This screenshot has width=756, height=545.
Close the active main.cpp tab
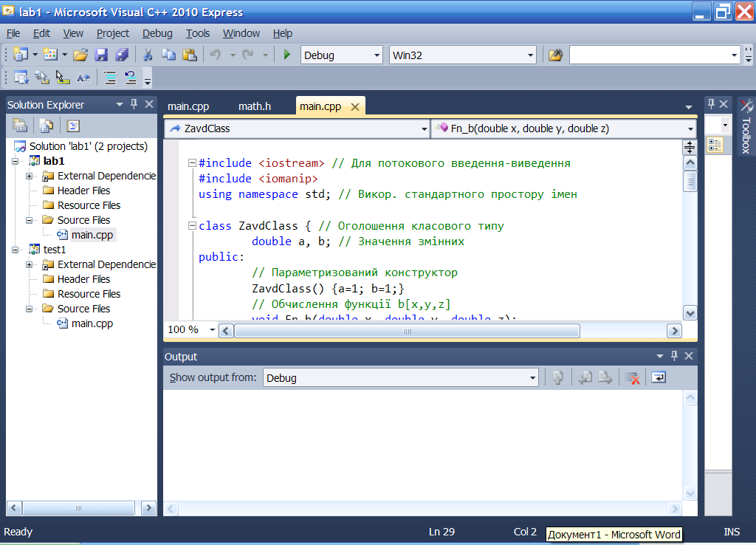(355, 106)
